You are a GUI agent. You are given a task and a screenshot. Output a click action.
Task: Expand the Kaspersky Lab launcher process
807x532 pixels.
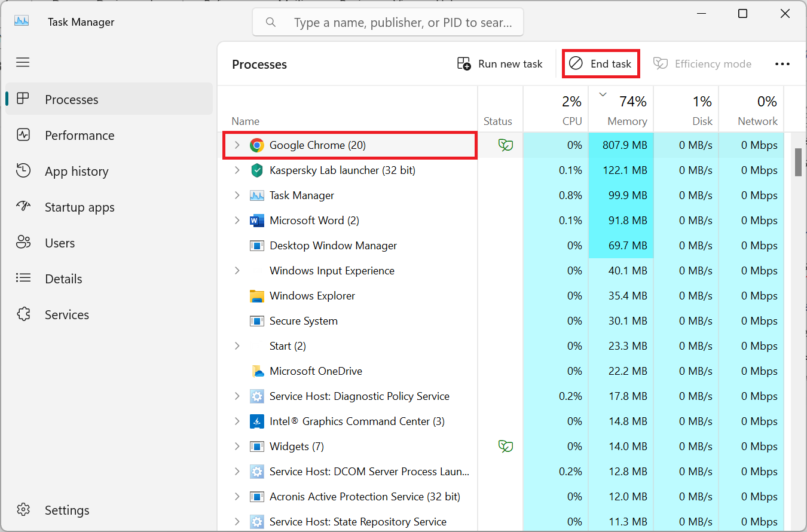[x=237, y=170]
